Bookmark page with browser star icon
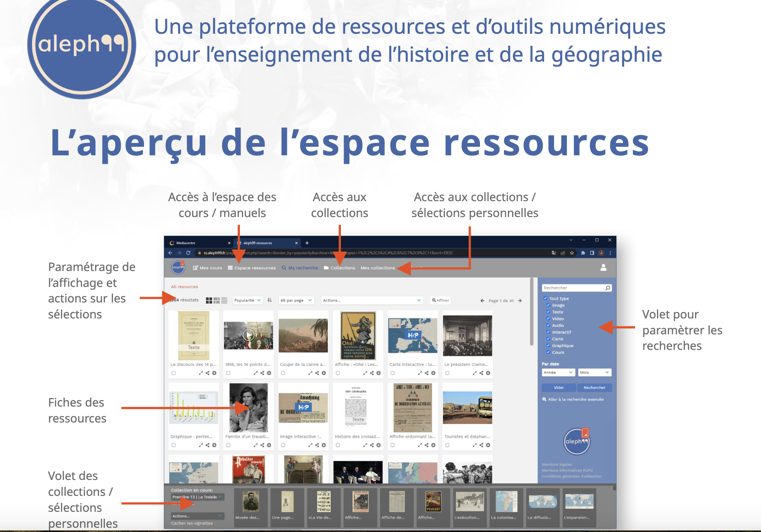Image resolution: width=761 pixels, height=532 pixels. tap(572, 253)
